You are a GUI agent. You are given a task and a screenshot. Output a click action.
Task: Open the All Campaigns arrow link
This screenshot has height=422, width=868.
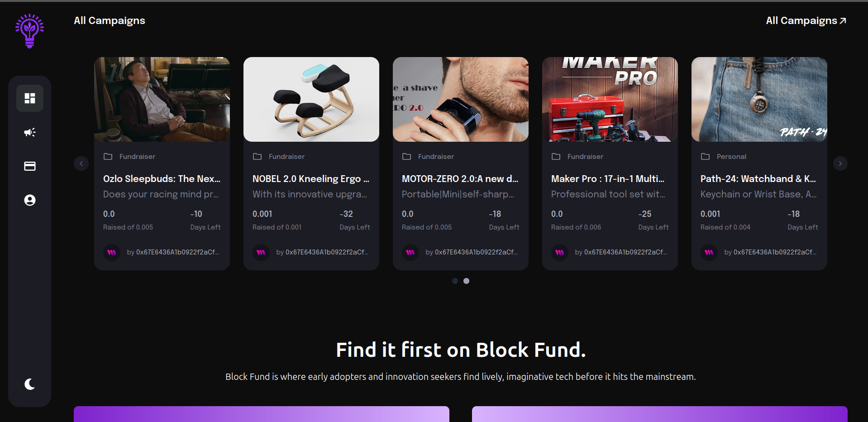pos(806,21)
